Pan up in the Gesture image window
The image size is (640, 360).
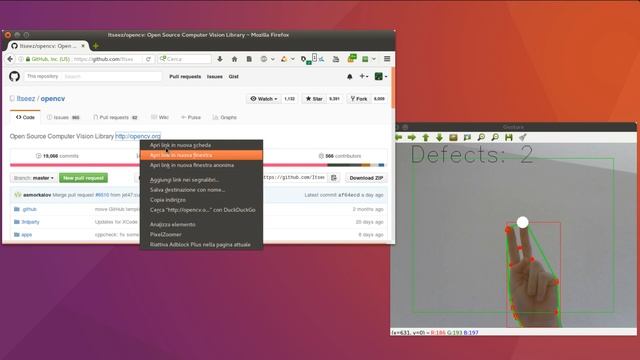click(x=426, y=138)
